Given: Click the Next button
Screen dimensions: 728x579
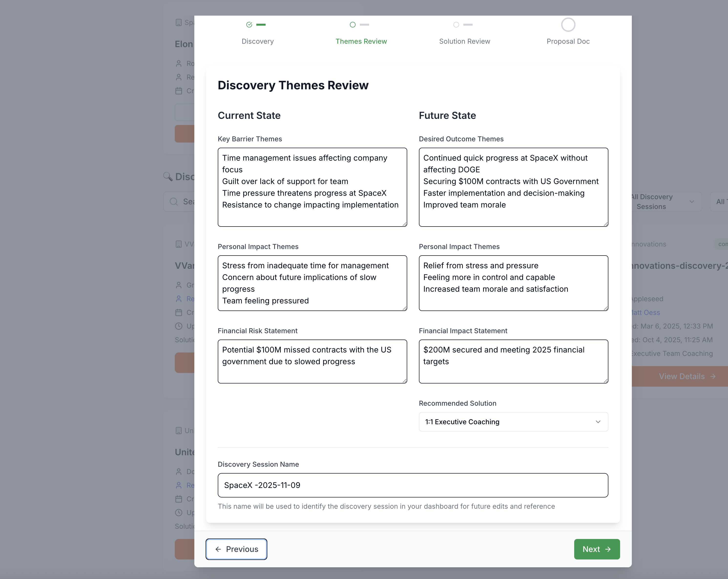Looking at the screenshot, I should (597, 549).
